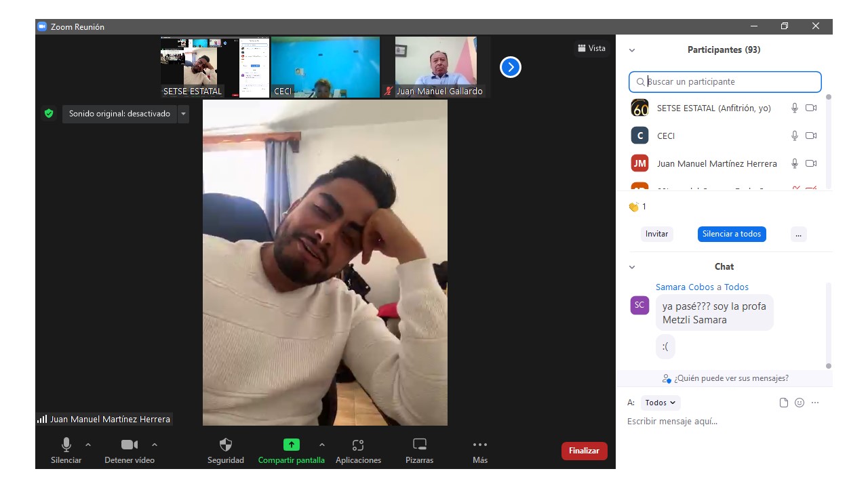Open participant options ellipsis next to Silenciar a todos

tap(798, 234)
